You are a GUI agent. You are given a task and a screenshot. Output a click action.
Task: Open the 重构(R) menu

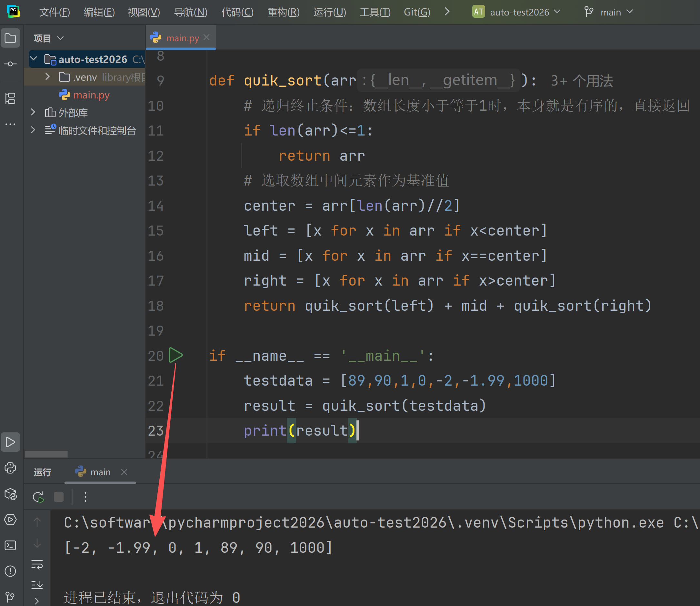(284, 12)
